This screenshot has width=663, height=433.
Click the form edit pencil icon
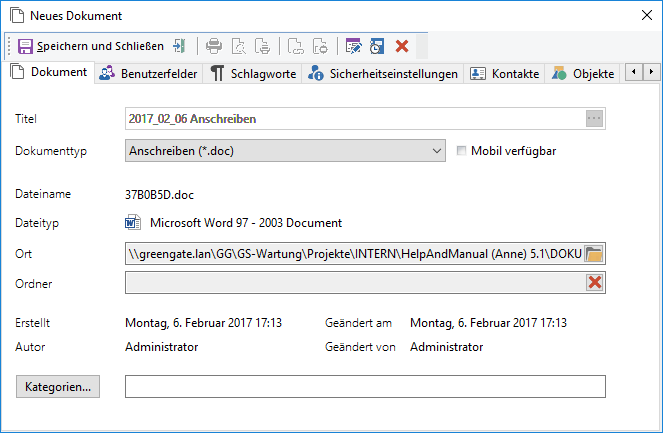tap(353, 46)
